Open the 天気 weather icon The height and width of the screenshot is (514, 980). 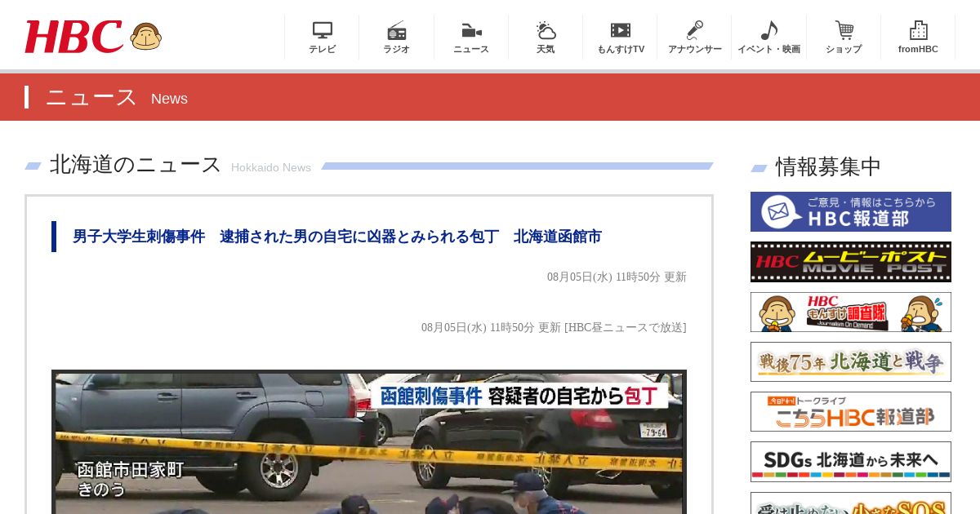tap(546, 30)
